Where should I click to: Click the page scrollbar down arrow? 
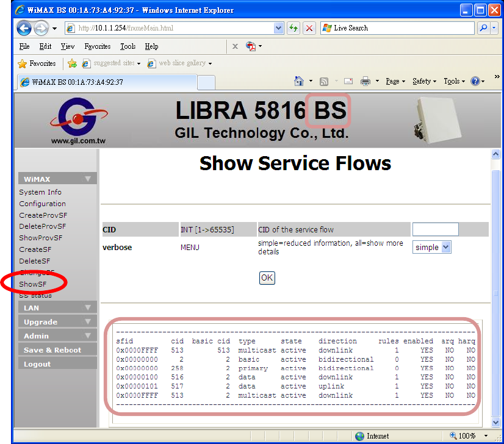click(x=495, y=422)
